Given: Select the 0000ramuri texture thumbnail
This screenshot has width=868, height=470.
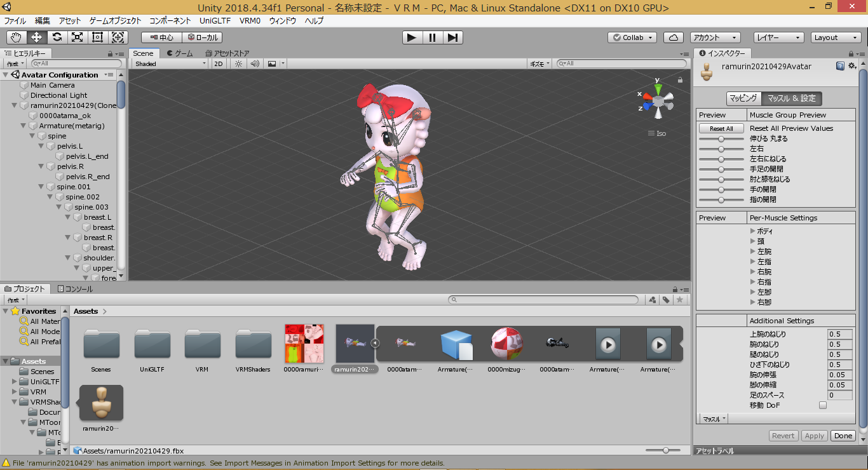Looking at the screenshot, I should [x=304, y=344].
